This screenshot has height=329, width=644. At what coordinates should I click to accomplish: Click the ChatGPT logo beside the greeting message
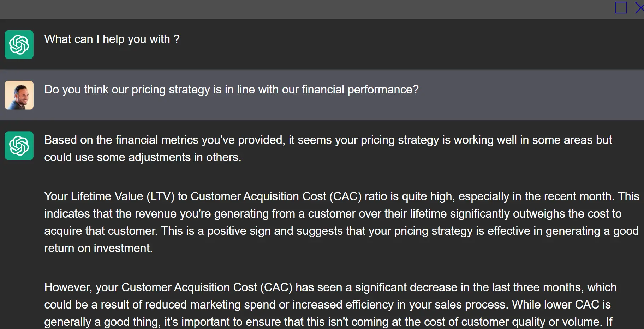[19, 44]
